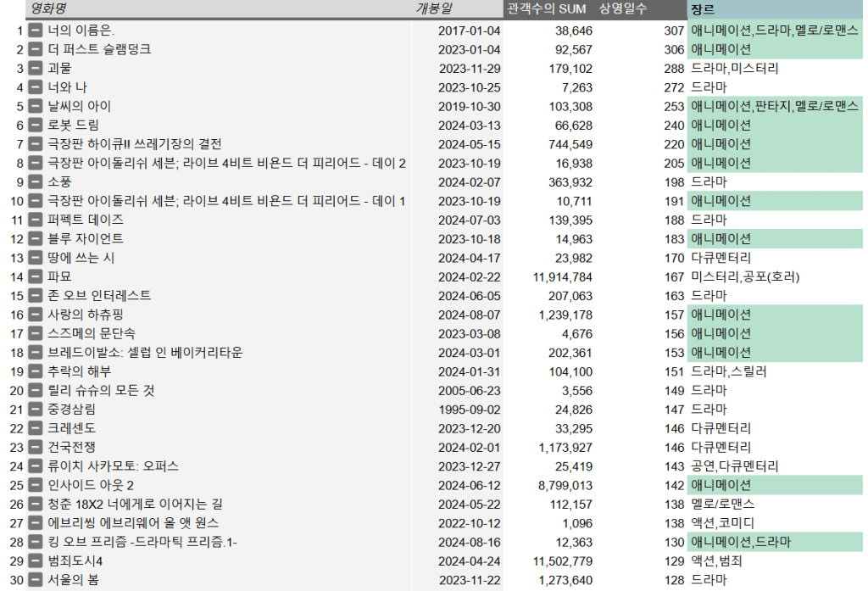Viewport: 868px width, 591px height.
Task: Collapse the 건국전쟁 row group
Action: coord(35,447)
